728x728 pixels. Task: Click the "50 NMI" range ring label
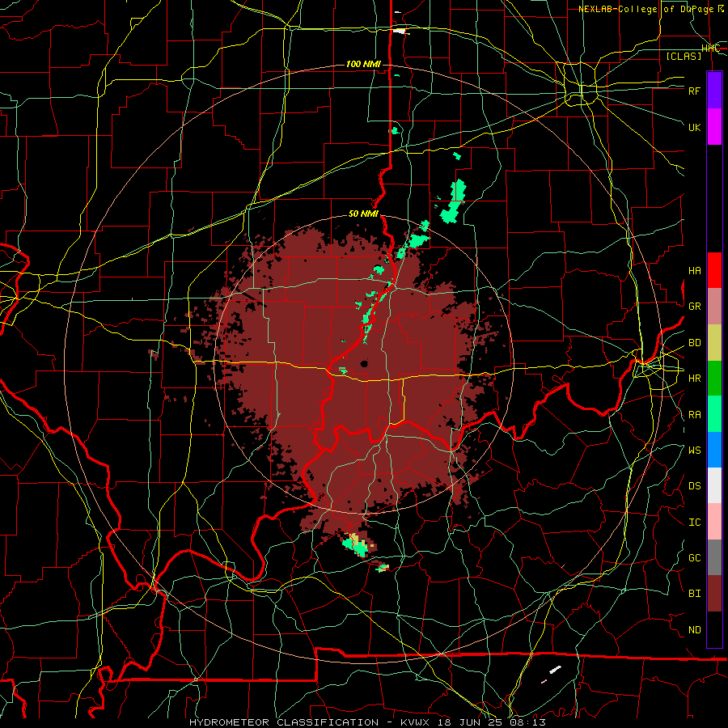[x=363, y=214]
